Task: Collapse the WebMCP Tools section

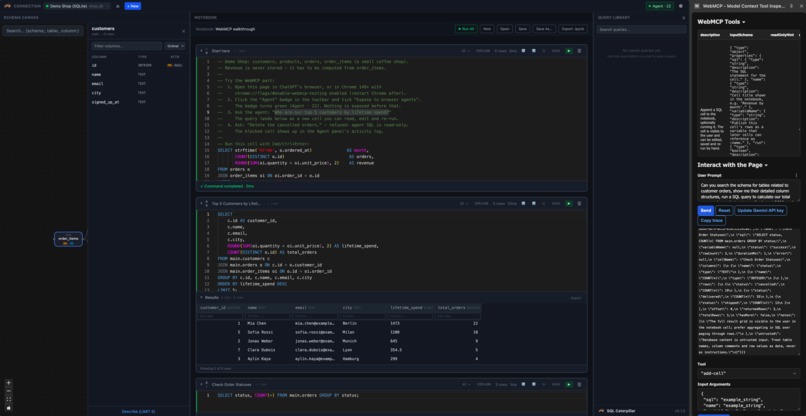Action: click(721, 22)
